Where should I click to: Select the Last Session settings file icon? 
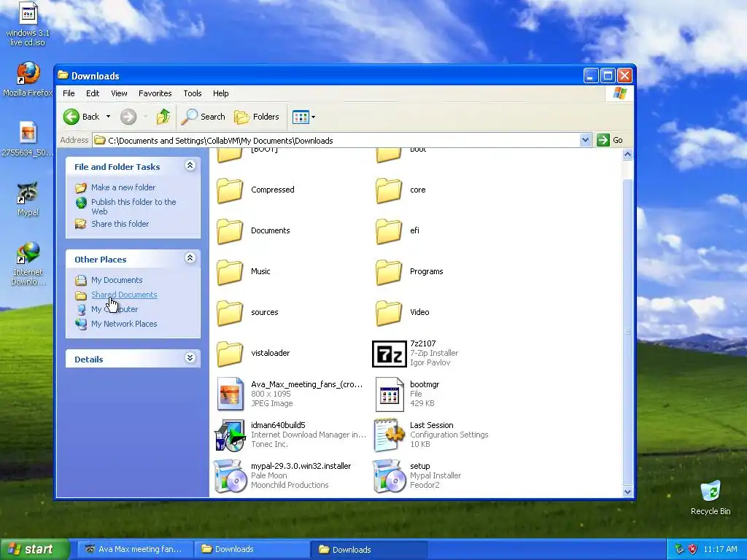[x=390, y=435]
